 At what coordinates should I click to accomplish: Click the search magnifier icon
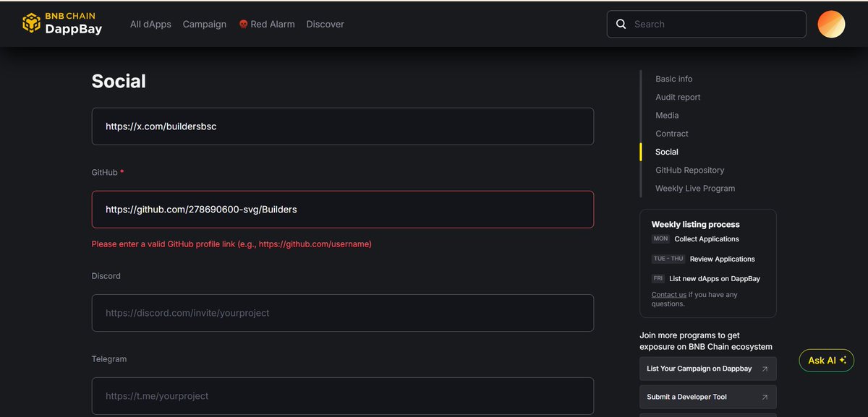point(621,24)
